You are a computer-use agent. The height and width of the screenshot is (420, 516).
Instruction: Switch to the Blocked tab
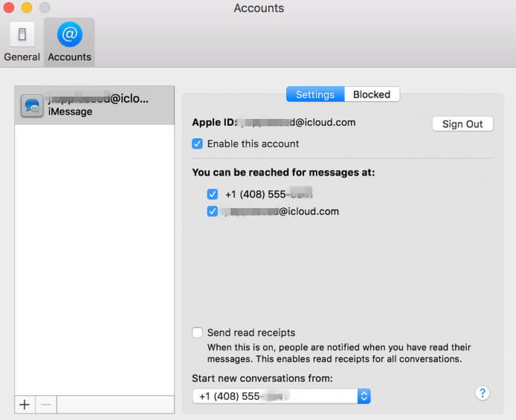click(372, 94)
